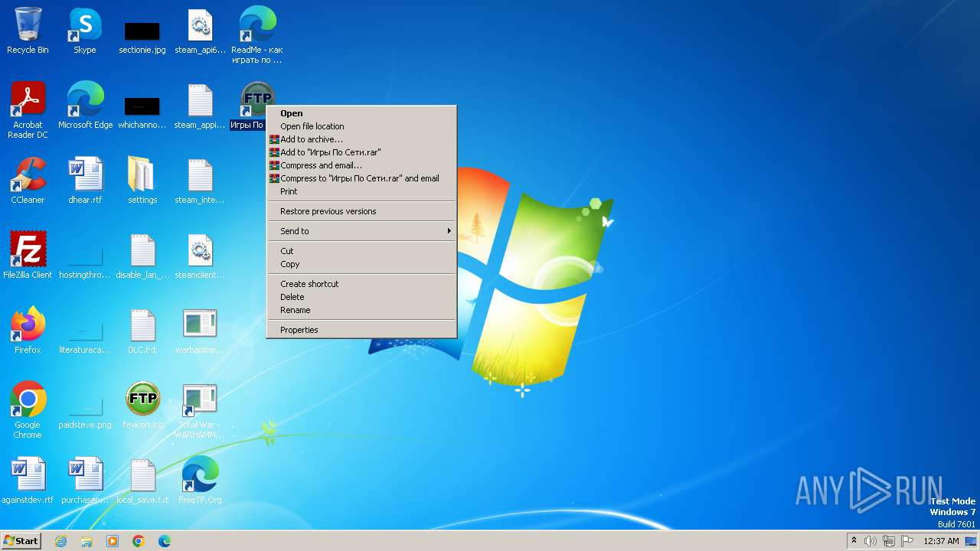Select the steam_appi... text file icon
Viewport: 980px width, 551px height.
coord(200,106)
